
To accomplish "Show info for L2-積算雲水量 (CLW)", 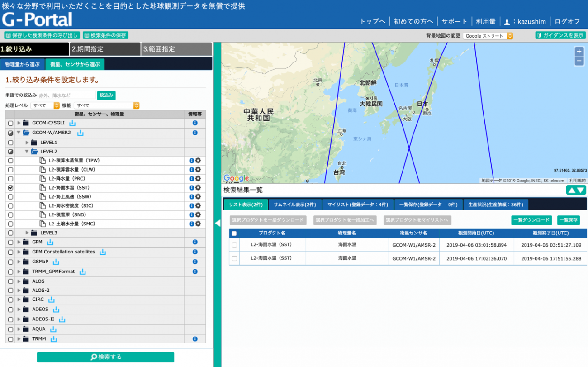I will 192,170.
